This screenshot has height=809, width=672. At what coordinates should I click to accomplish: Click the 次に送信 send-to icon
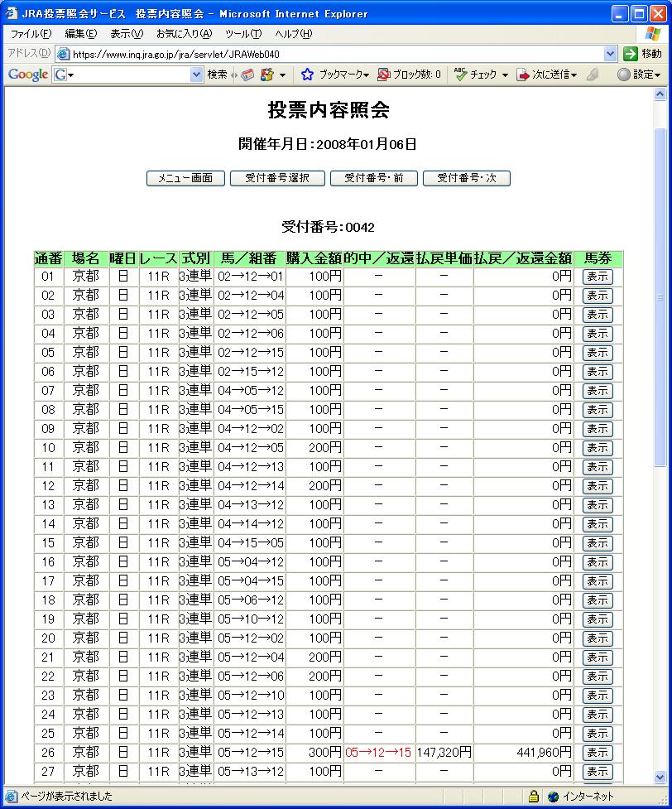pyautogui.click(x=523, y=75)
